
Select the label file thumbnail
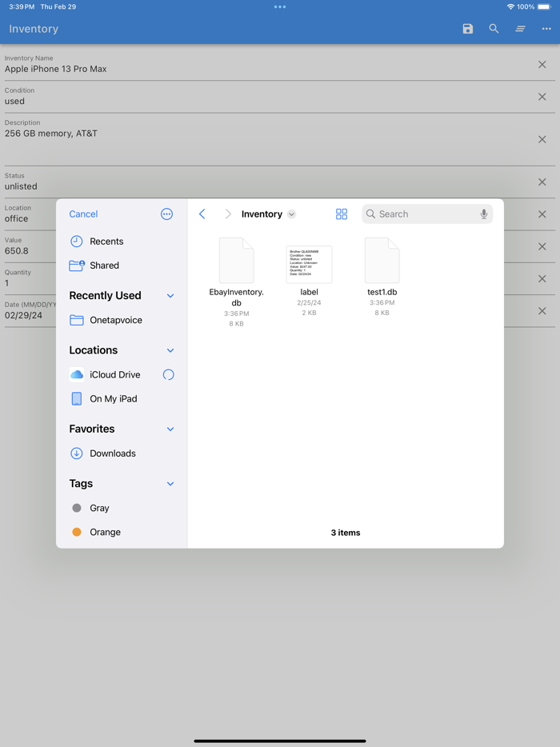309,265
